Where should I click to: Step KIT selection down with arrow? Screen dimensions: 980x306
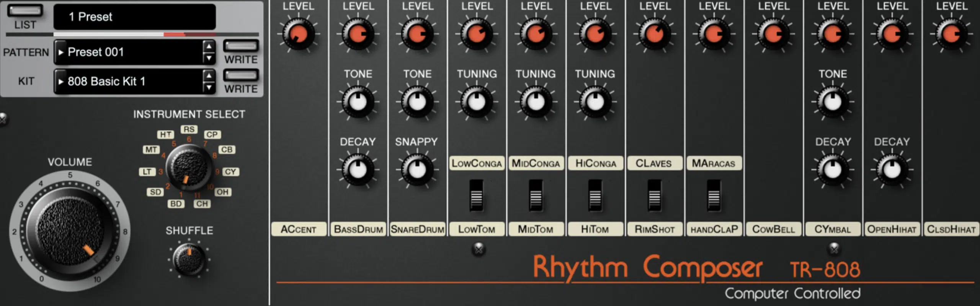[x=209, y=87]
